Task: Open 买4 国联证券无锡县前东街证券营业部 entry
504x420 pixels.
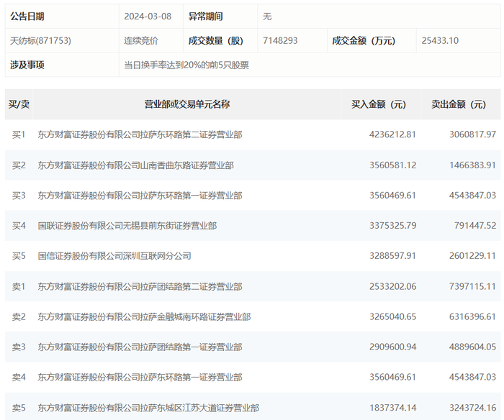Action: pyautogui.click(x=127, y=226)
